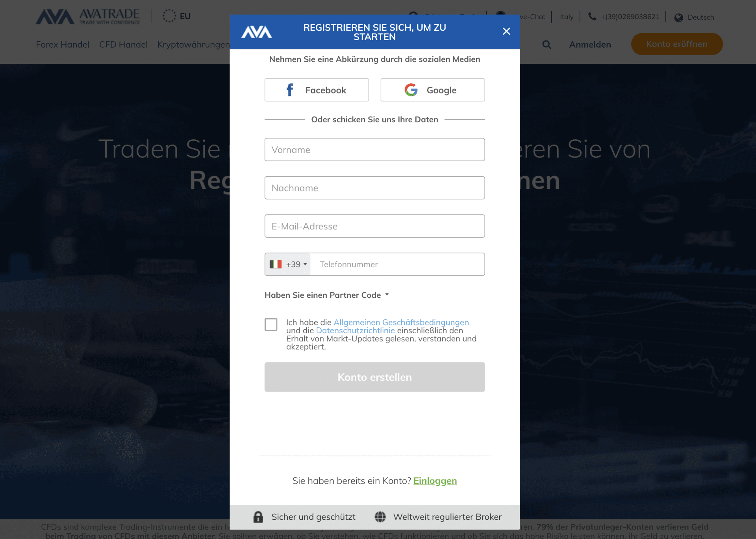Click the Konto eröffnen header button
The image size is (756, 539).
point(677,44)
